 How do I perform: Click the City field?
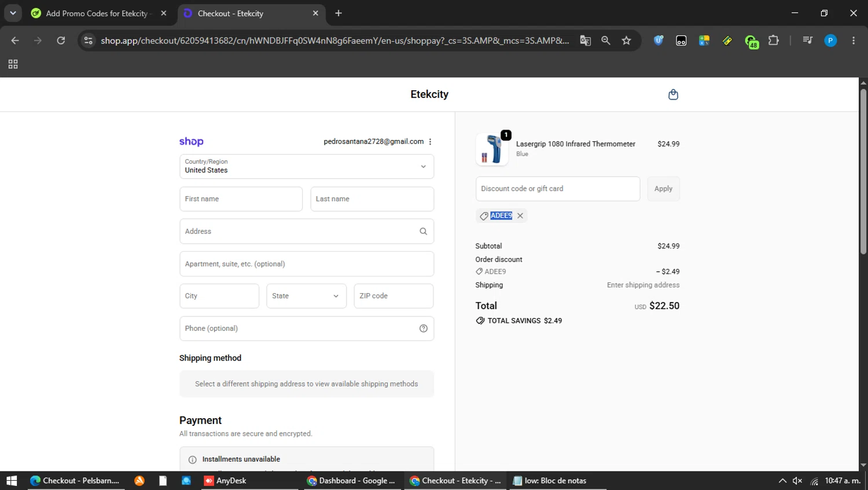(x=219, y=296)
